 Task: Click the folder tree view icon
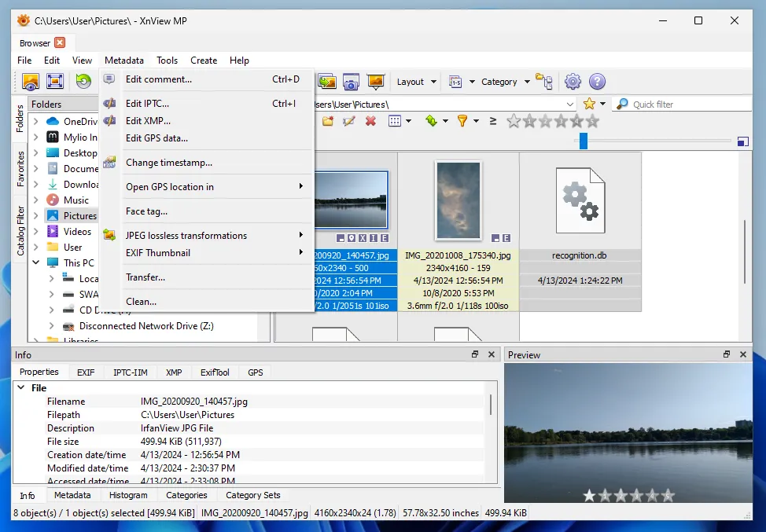(x=544, y=82)
